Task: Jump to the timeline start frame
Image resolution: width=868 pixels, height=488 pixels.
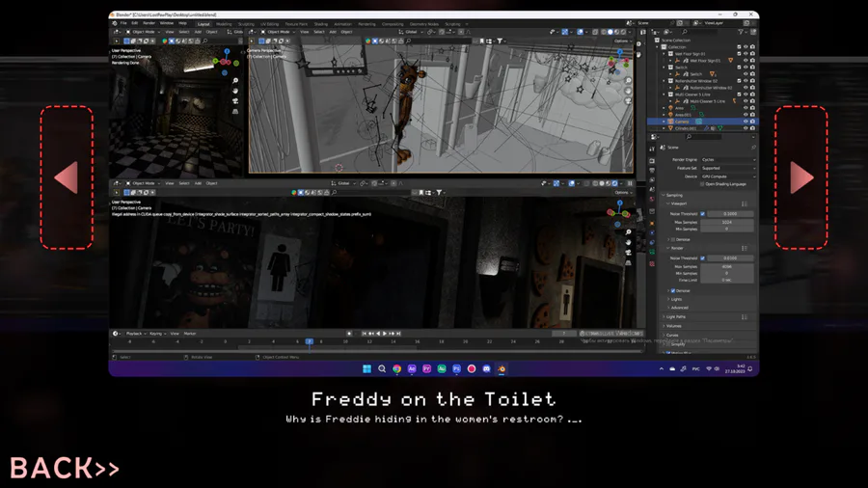Action: 365,334
